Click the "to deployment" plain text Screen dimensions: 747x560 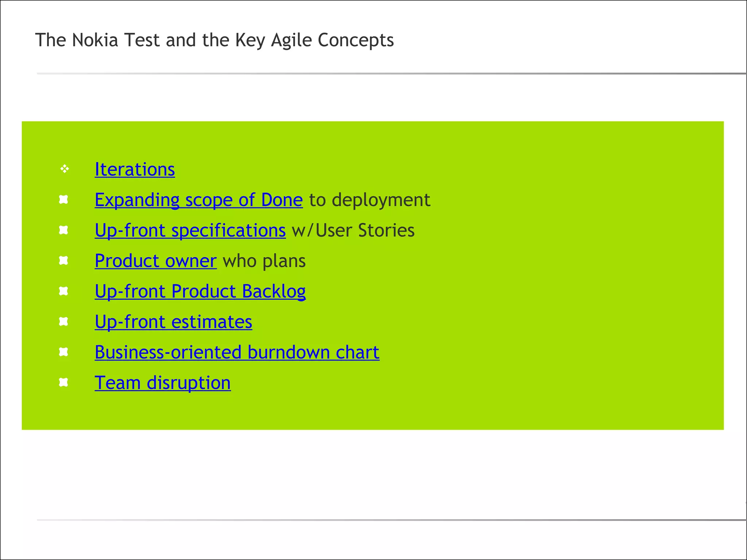369,200
